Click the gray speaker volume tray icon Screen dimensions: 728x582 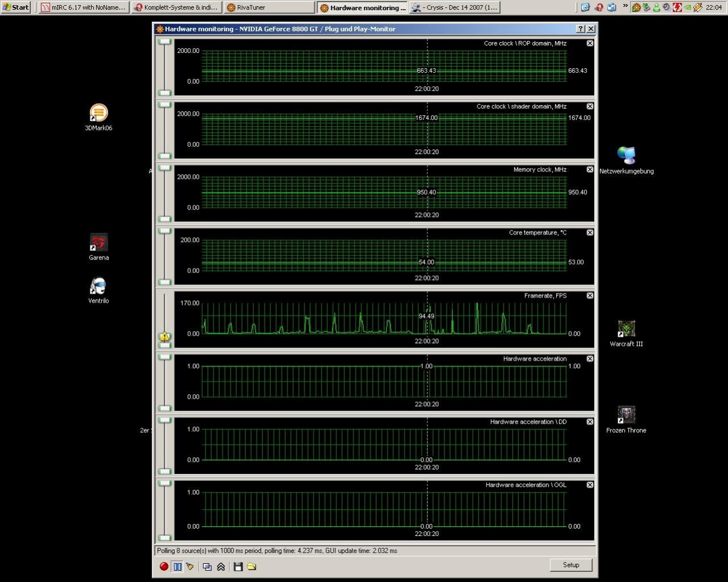pos(667,7)
